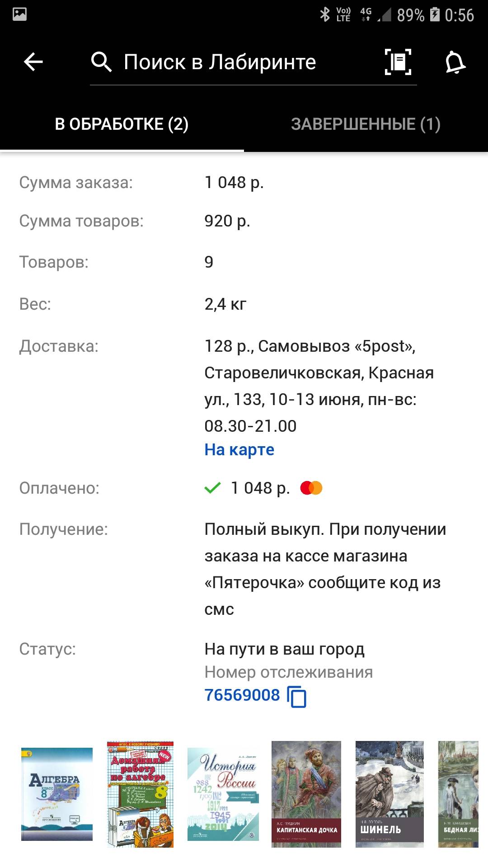
Task: Open the Капитанская дочка book cover
Action: (306, 794)
